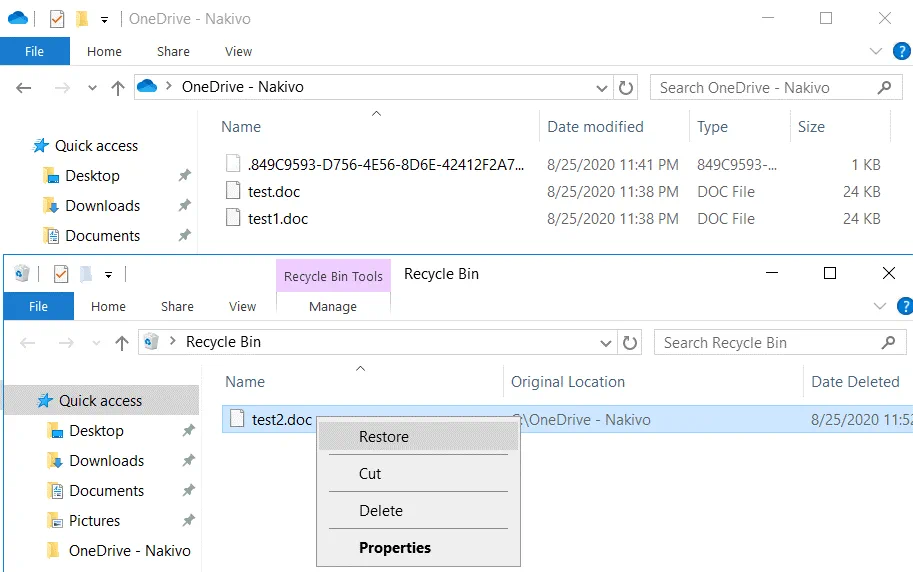Sort by Name column in OneDrive window
The image size is (913, 572).
(x=240, y=127)
